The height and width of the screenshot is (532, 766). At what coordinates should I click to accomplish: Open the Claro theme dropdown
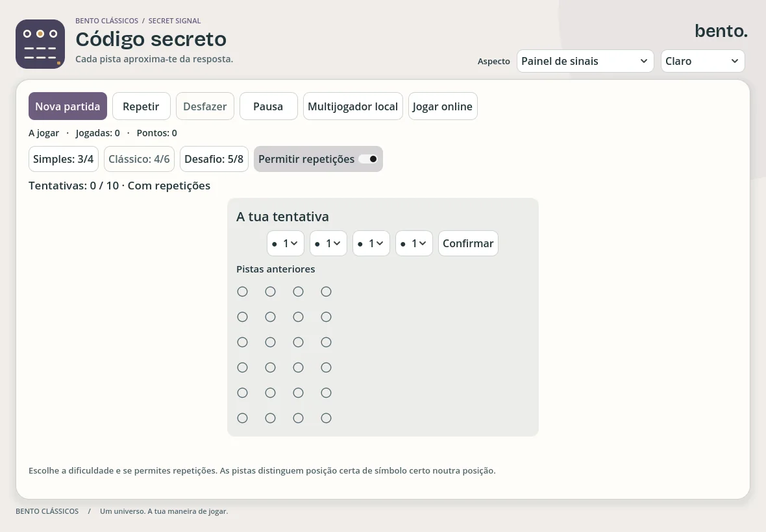702,61
